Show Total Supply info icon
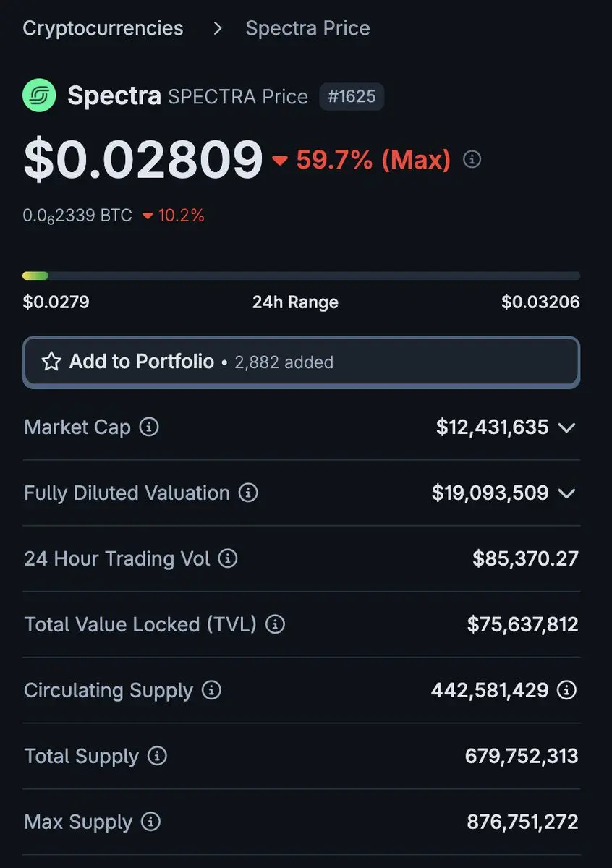Viewport: 612px width, 868px height. pyautogui.click(x=157, y=756)
